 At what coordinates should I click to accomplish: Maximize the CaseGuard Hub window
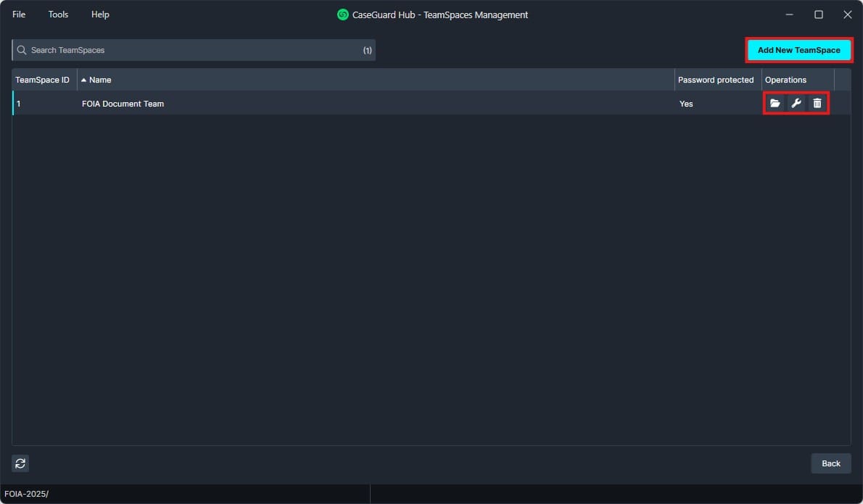(819, 15)
